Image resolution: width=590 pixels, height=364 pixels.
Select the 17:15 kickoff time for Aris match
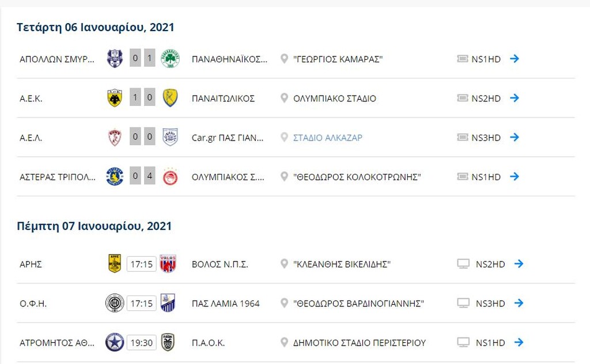pyautogui.click(x=142, y=264)
